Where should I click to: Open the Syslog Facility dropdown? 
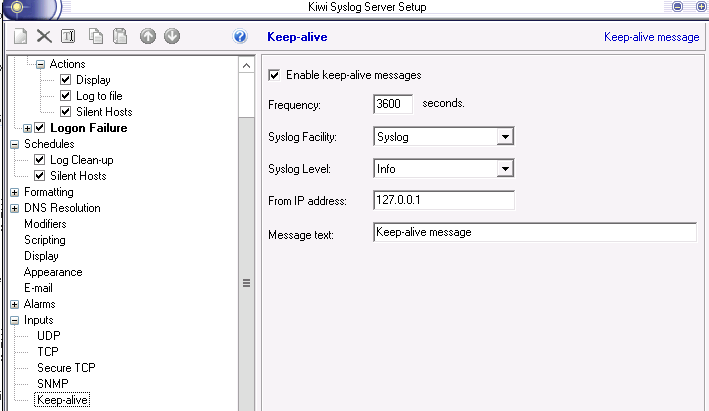pos(505,137)
